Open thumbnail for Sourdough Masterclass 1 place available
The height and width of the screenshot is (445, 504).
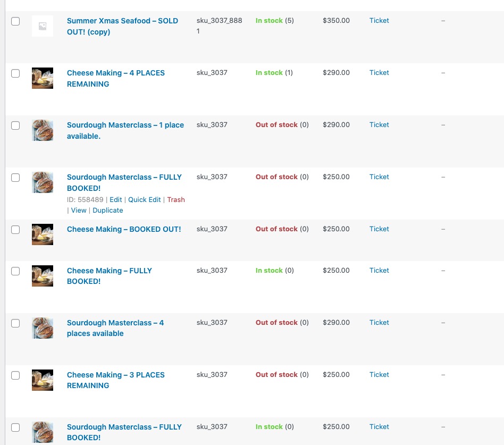point(43,130)
